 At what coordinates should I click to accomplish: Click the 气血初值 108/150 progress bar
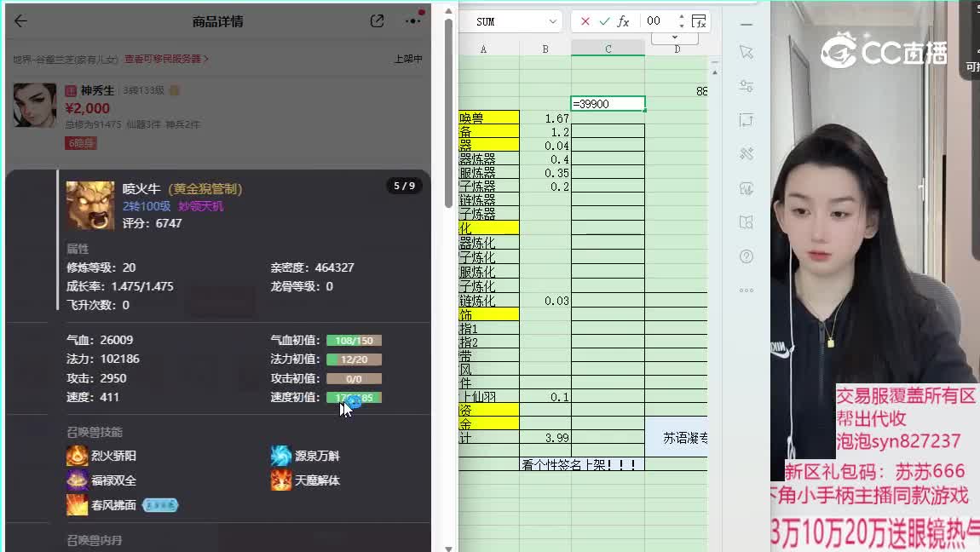click(354, 341)
